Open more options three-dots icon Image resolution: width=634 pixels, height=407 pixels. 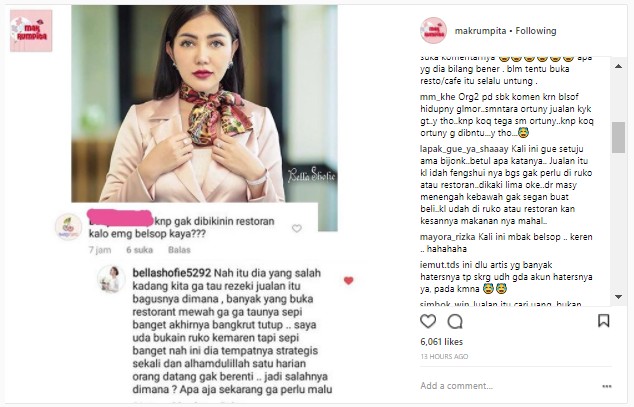pyautogui.click(x=607, y=386)
